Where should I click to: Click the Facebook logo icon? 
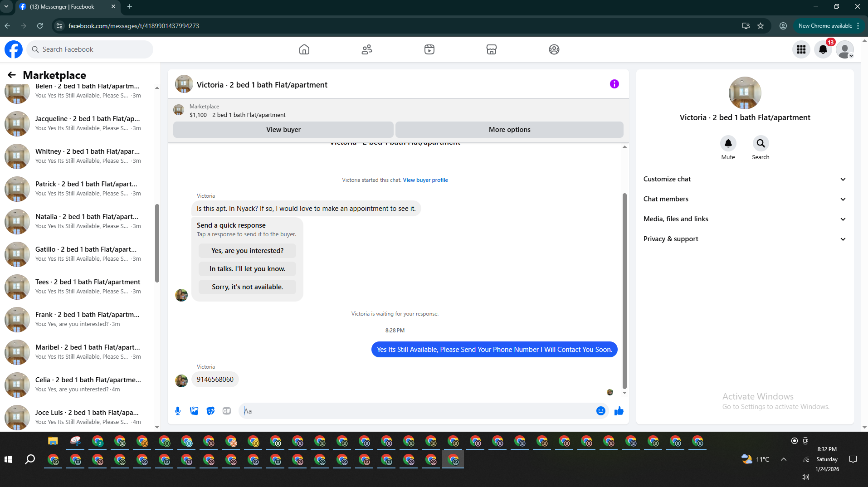pos(14,49)
